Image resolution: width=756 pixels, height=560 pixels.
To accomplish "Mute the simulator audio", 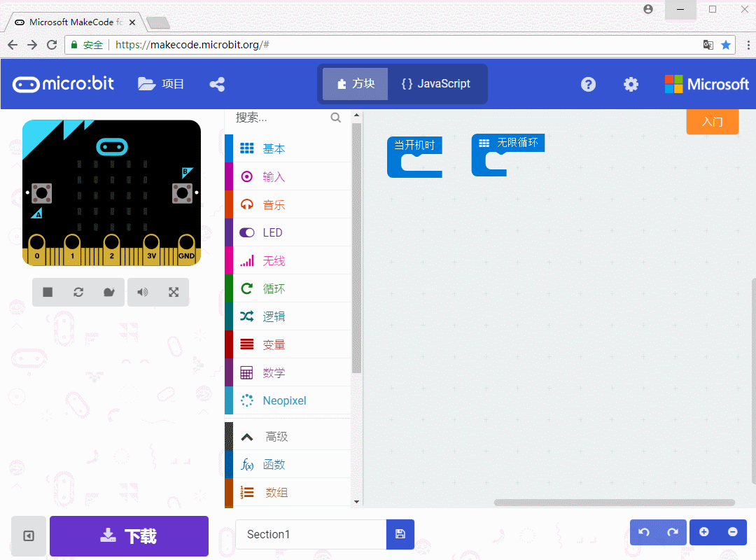I will (x=143, y=292).
